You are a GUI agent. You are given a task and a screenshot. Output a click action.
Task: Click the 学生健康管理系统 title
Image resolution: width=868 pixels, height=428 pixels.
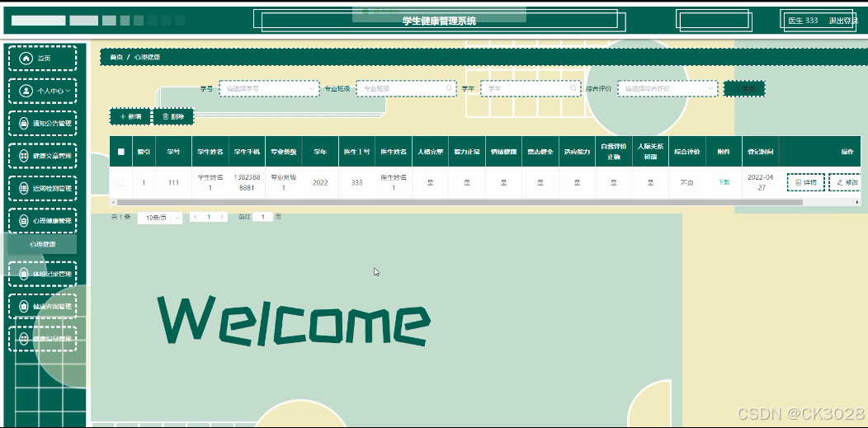click(439, 21)
